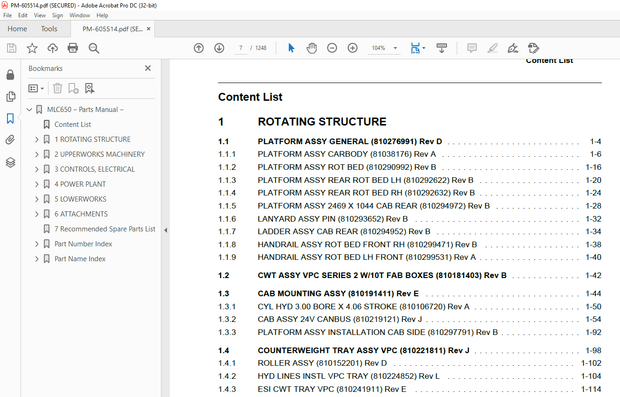Viewport: 620px width, 397px height.
Task: Collapse navigation pane with side arrow
Action: click(166, 230)
